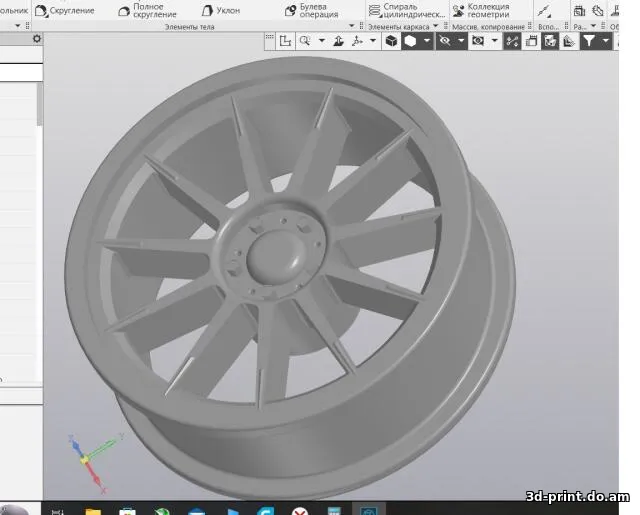The height and width of the screenshot is (515, 640).
Task: Open the hide objects dropdown arrow
Action: point(461,41)
